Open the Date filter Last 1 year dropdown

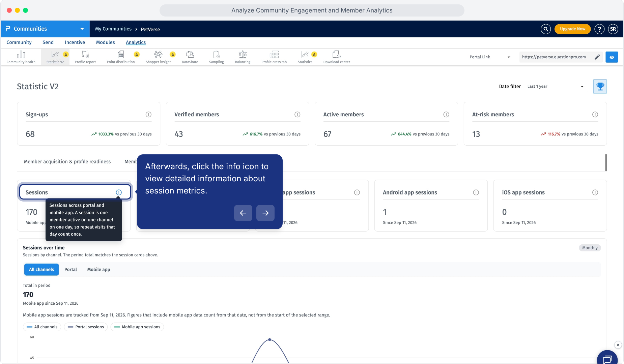tap(556, 87)
